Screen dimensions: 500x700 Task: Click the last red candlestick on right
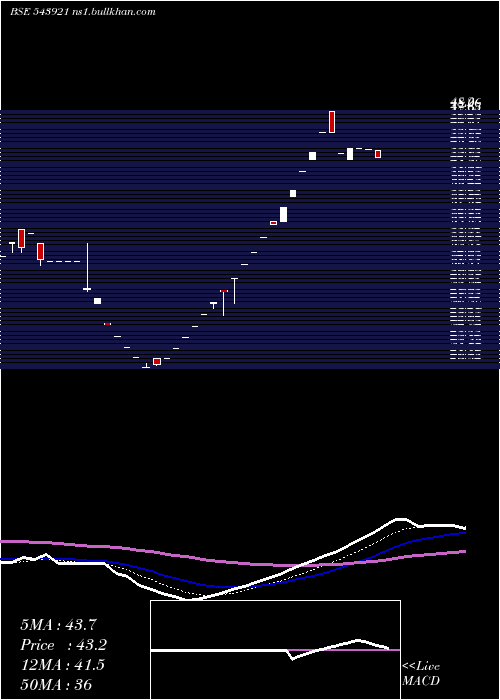[x=378, y=154]
